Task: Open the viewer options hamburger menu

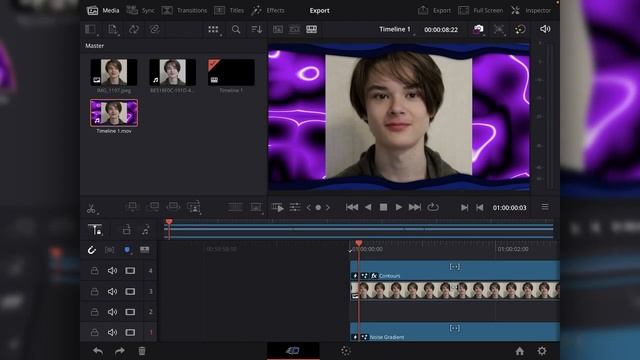Action: pyautogui.click(x=545, y=207)
